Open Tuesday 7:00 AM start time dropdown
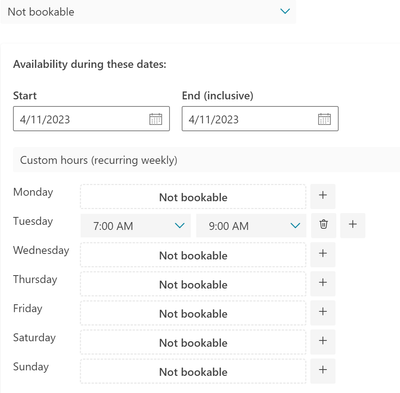 point(136,226)
